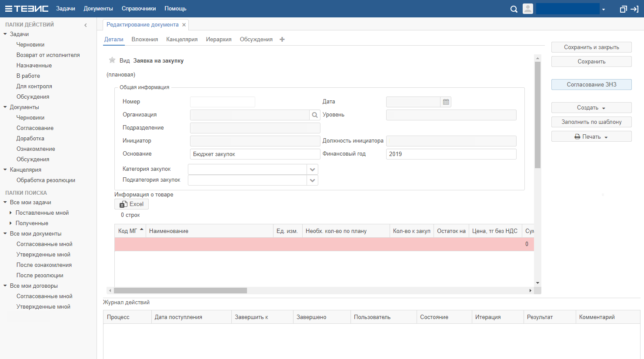
Task: Click the Ед. изм. column header
Action: pos(287,231)
